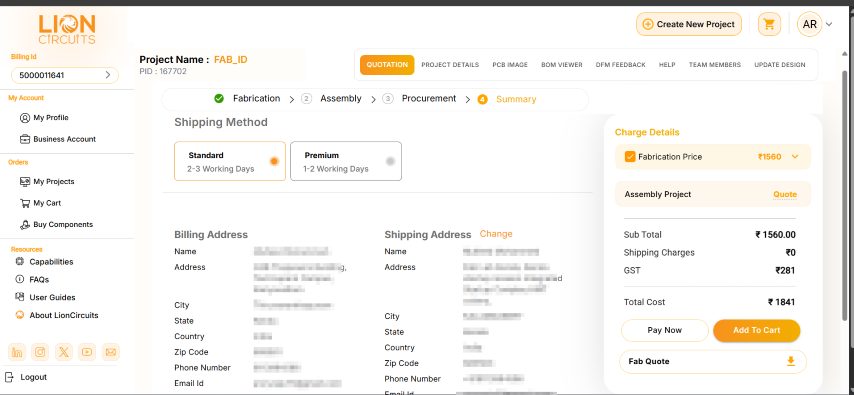Open the Instagram social icon
The height and width of the screenshot is (395, 854).
(40, 352)
